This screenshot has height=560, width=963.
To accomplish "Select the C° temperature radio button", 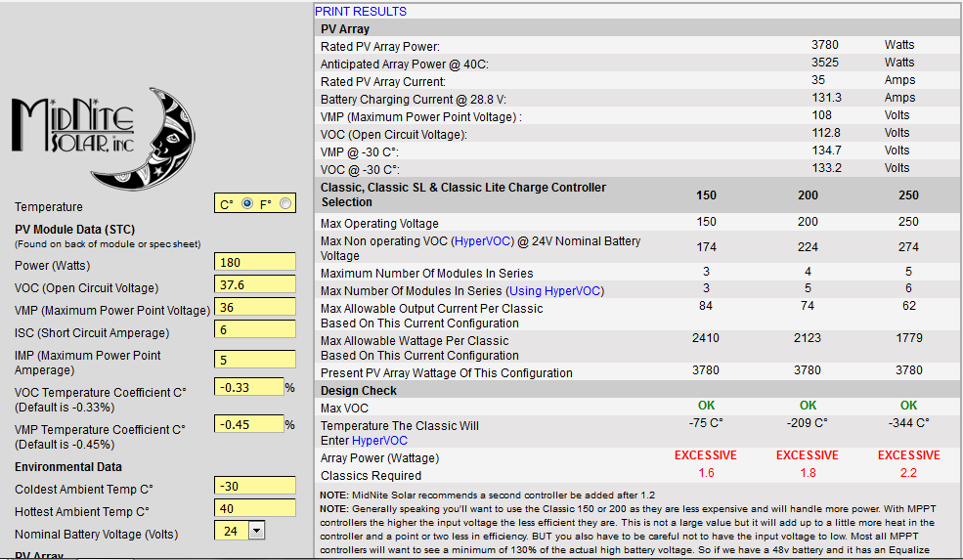I will pyautogui.click(x=247, y=203).
